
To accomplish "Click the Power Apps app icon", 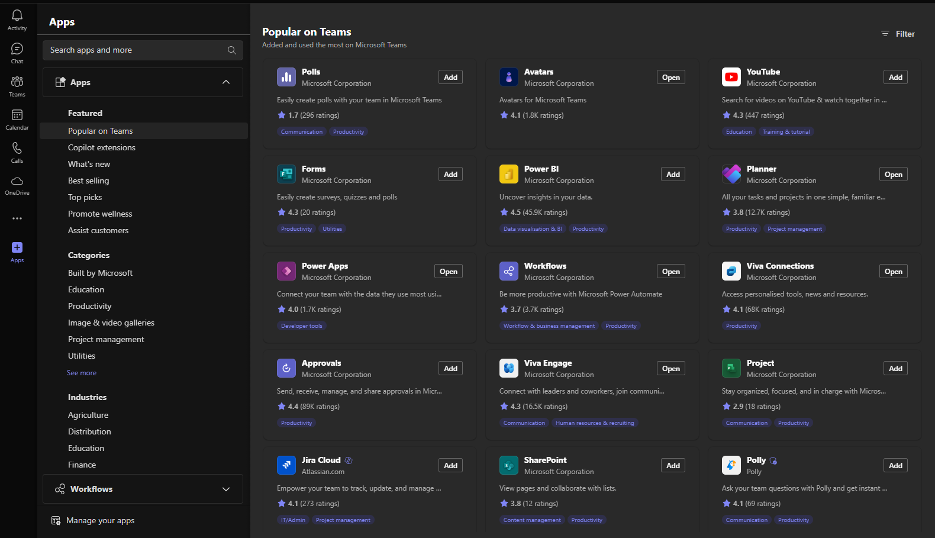I will pyautogui.click(x=287, y=271).
